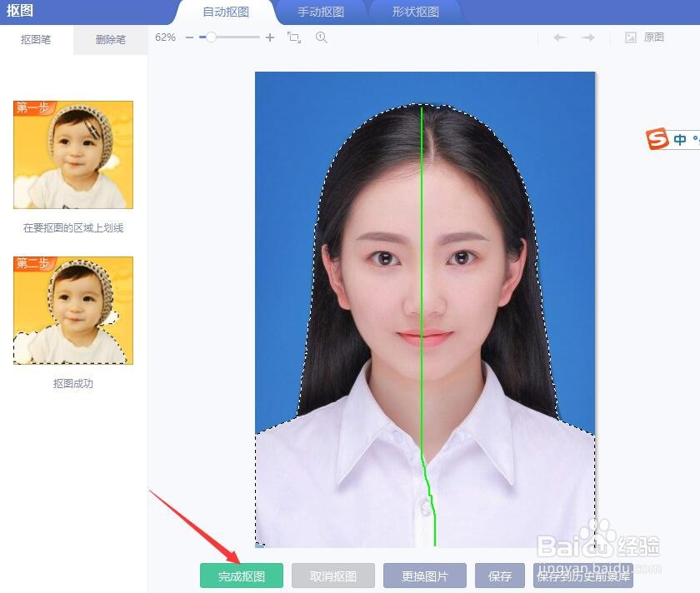The image size is (700, 593).
Task: Open the 形状抠图 tab
Action: tap(416, 12)
